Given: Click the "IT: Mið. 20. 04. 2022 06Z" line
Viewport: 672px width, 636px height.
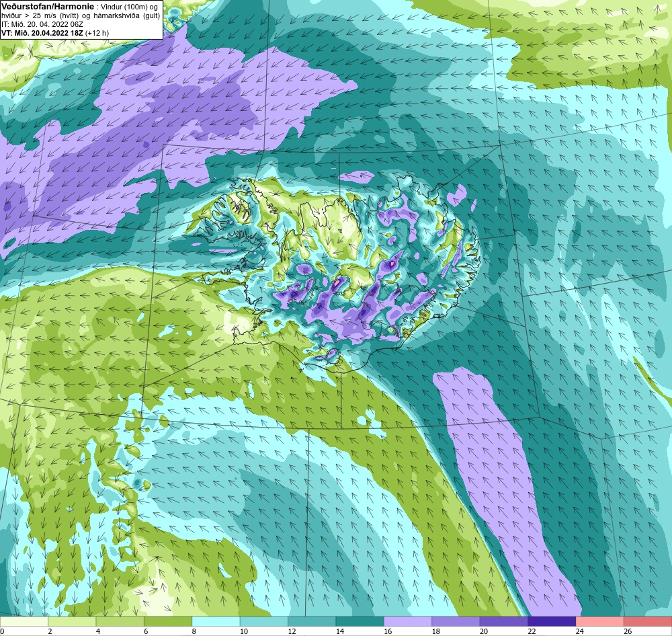Looking at the screenshot, I should tap(42, 24).
